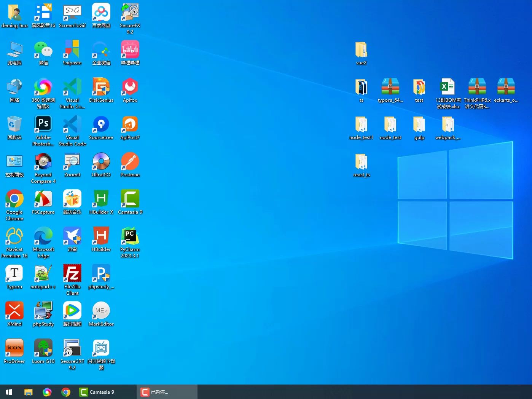This screenshot has width=532, height=399.
Task: Select the Microsoft Edge desktop icon
Action: point(43,243)
